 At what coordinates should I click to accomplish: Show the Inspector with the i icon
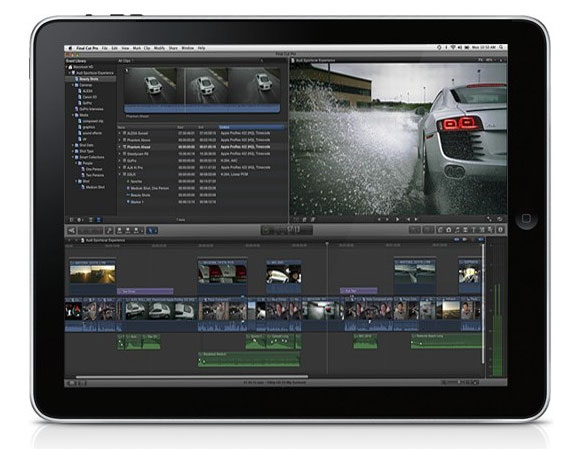(500, 230)
